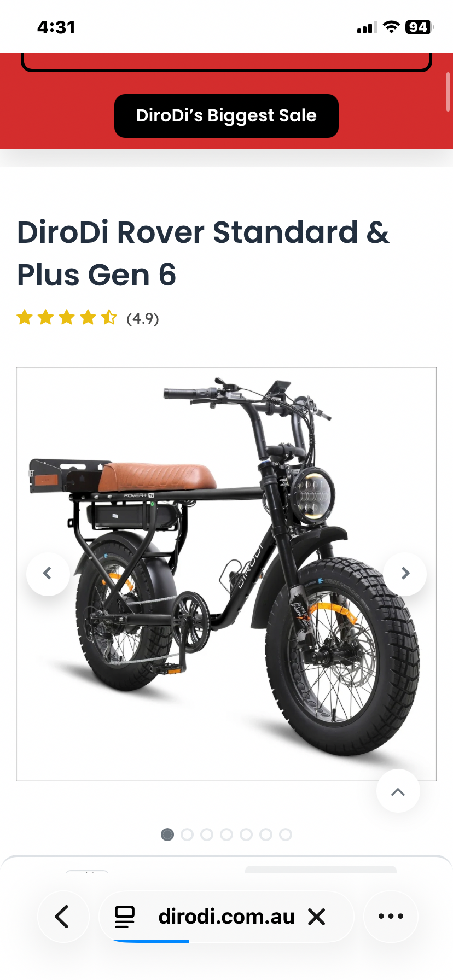Open the page settings icon beside the URL
453x980 pixels.
click(125, 917)
